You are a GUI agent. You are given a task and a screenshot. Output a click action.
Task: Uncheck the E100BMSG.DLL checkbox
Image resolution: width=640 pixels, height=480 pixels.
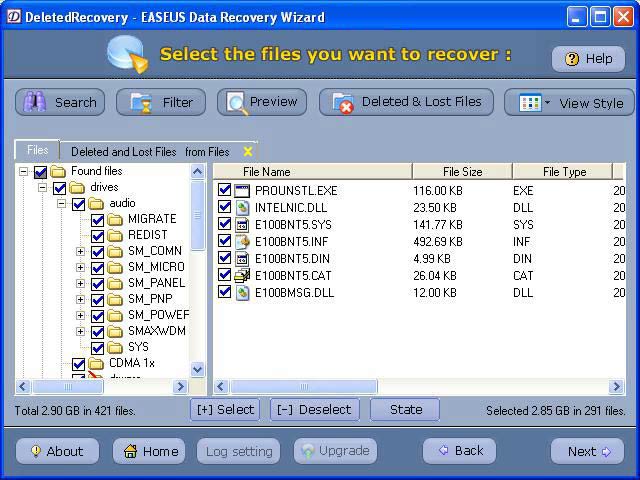coord(224,292)
